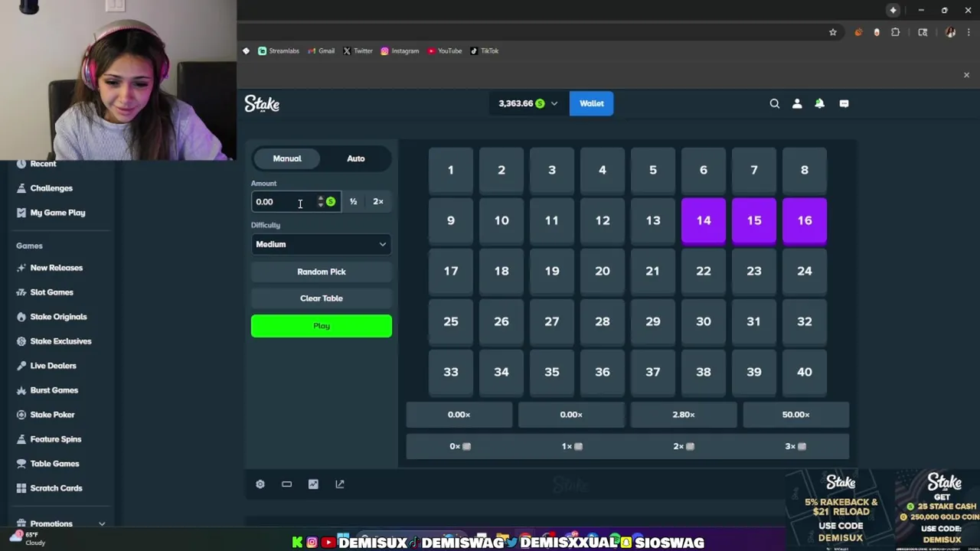This screenshot has width=980, height=551.
Task: Open the Streamlabs bookmark
Action: 278,51
